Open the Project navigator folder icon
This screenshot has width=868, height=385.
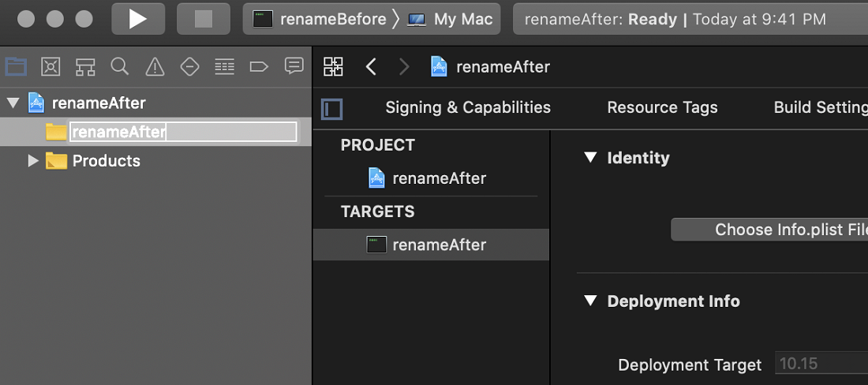click(x=16, y=67)
